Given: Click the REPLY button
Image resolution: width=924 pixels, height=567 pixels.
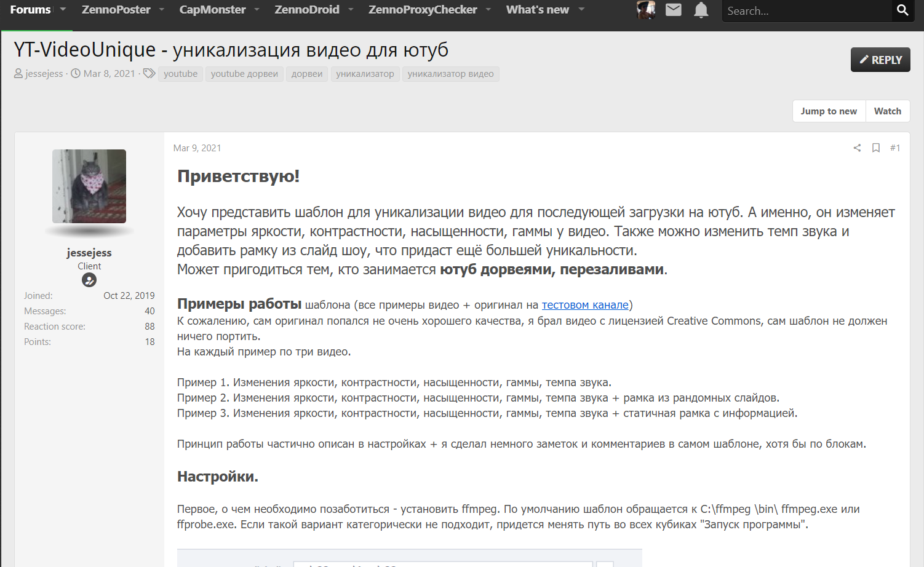Looking at the screenshot, I should click(880, 60).
